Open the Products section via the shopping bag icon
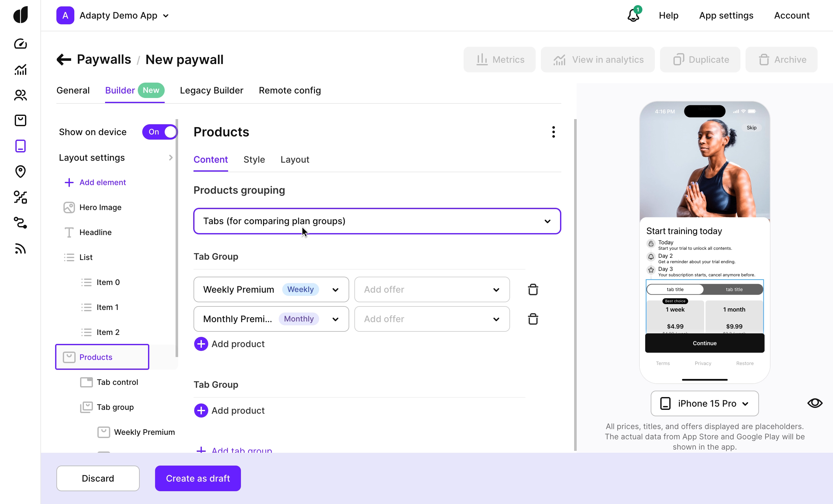Image resolution: width=833 pixels, height=504 pixels. pyautogui.click(x=20, y=120)
